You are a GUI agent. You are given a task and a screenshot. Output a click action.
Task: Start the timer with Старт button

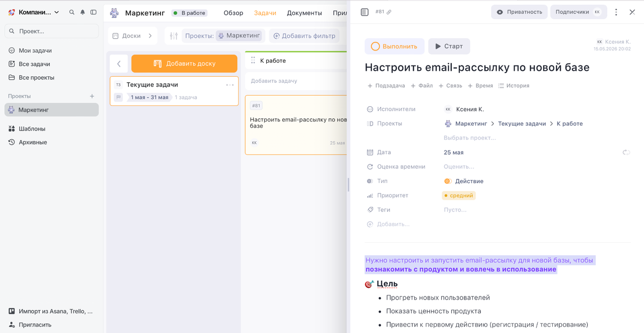coord(449,46)
